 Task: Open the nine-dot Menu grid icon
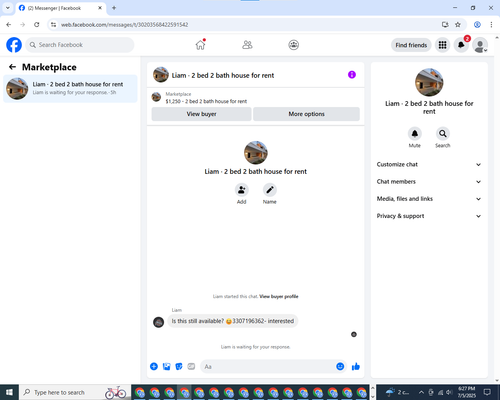(442, 45)
